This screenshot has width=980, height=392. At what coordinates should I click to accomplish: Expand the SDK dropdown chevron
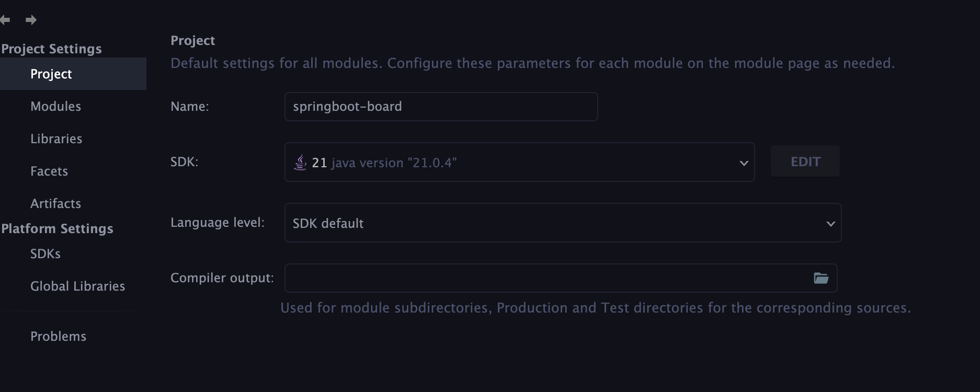click(744, 163)
